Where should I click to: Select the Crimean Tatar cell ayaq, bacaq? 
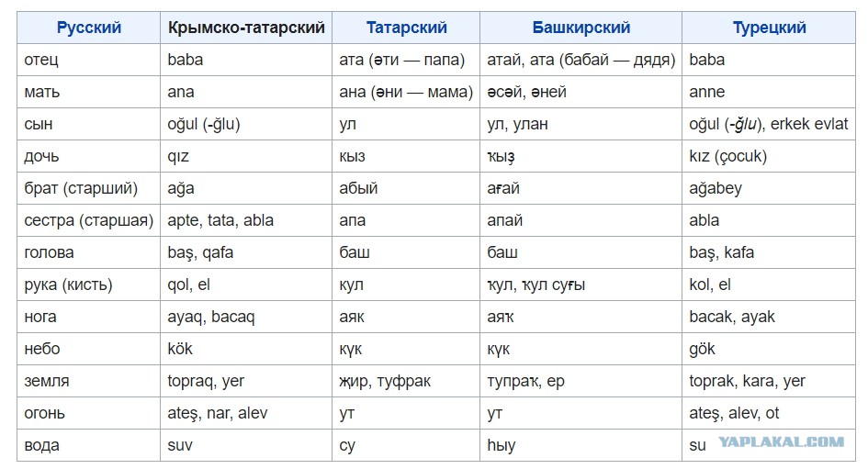[x=246, y=317]
